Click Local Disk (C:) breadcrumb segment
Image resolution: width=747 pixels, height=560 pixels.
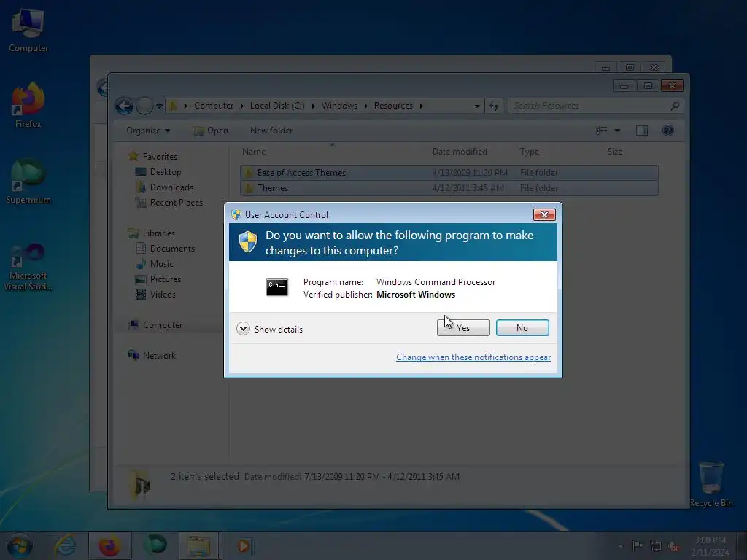tap(277, 106)
